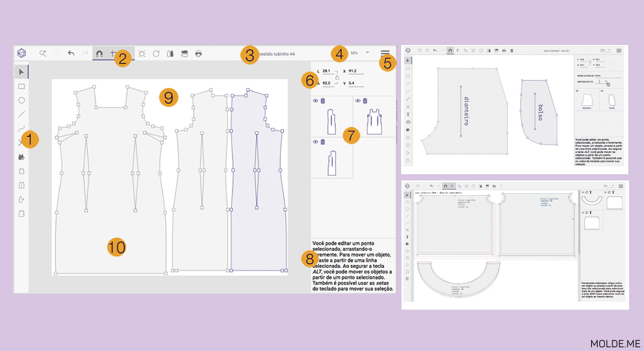The image size is (644, 351).
Task: Select the circle tool in main editor
Action: (x=21, y=100)
